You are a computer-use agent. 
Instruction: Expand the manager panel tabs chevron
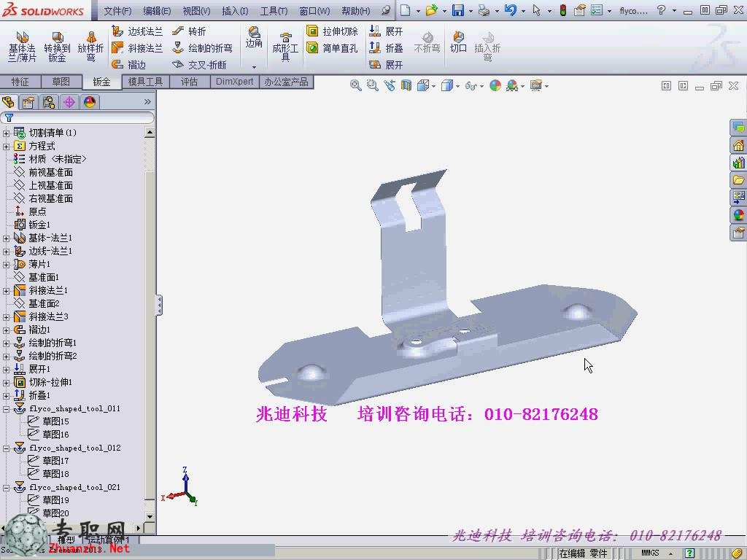tap(147, 102)
